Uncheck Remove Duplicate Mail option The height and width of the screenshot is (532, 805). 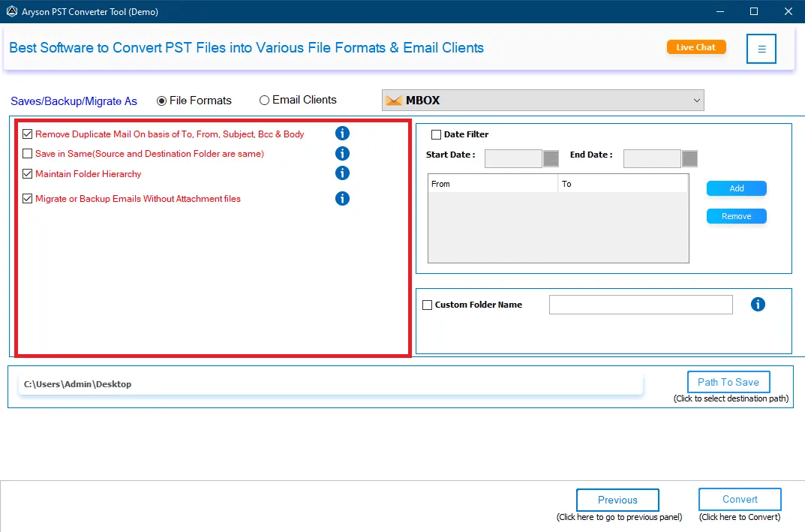point(28,134)
